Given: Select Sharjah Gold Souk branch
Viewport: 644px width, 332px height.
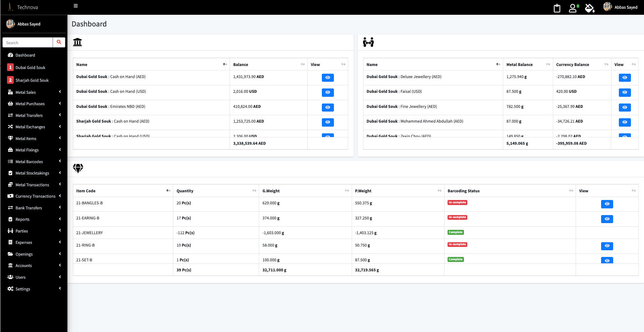Looking at the screenshot, I should (x=32, y=80).
